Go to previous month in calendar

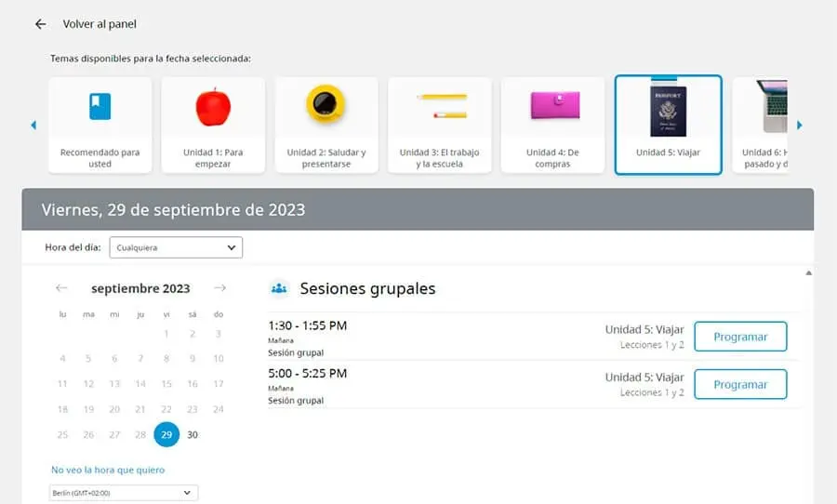(61, 288)
